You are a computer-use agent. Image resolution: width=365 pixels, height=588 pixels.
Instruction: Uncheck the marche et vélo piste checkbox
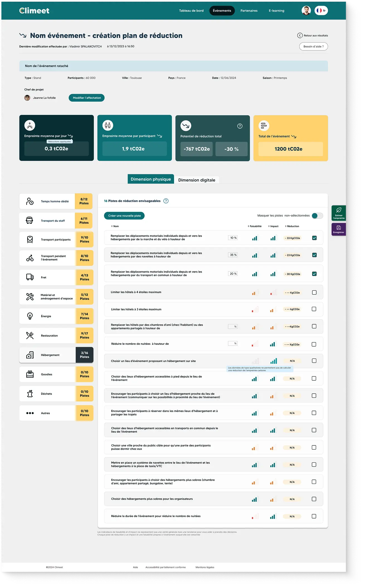314,238
